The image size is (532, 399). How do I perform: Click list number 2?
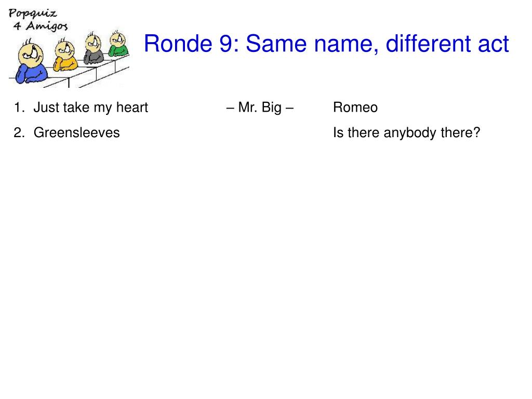click(19, 132)
